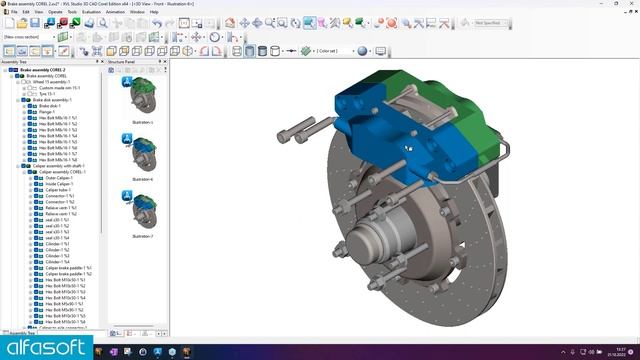Click the Home view icon
This screenshot has width=640, height=360.
coord(230,23)
